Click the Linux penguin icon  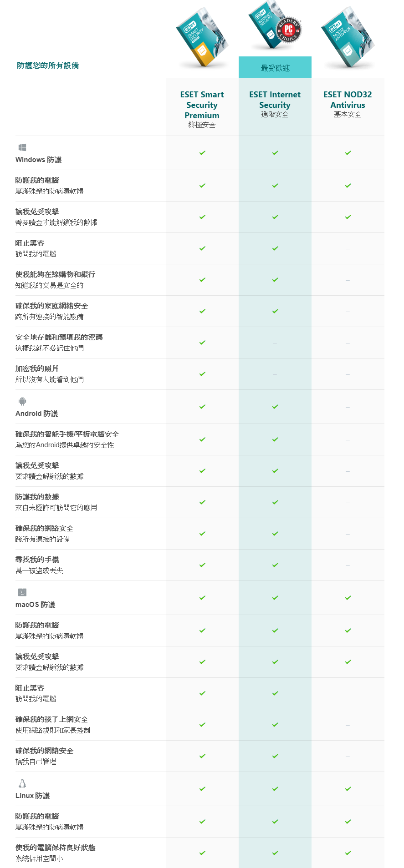(22, 783)
